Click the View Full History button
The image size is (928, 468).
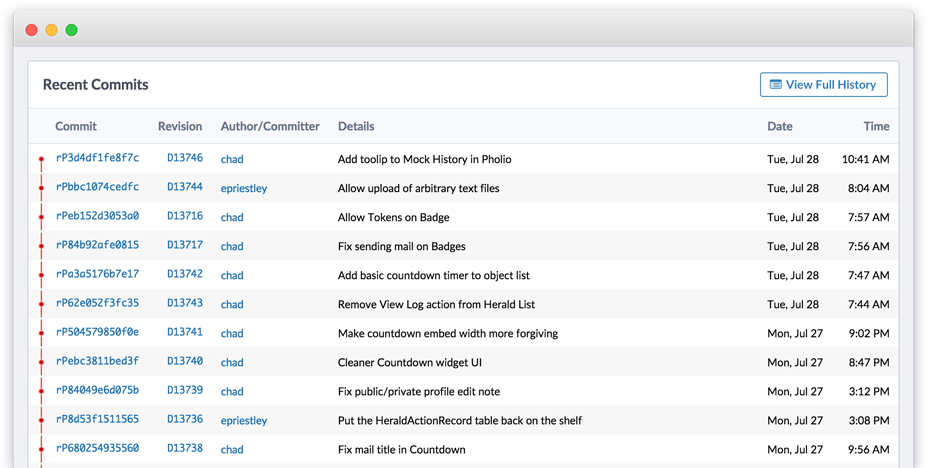tap(823, 85)
